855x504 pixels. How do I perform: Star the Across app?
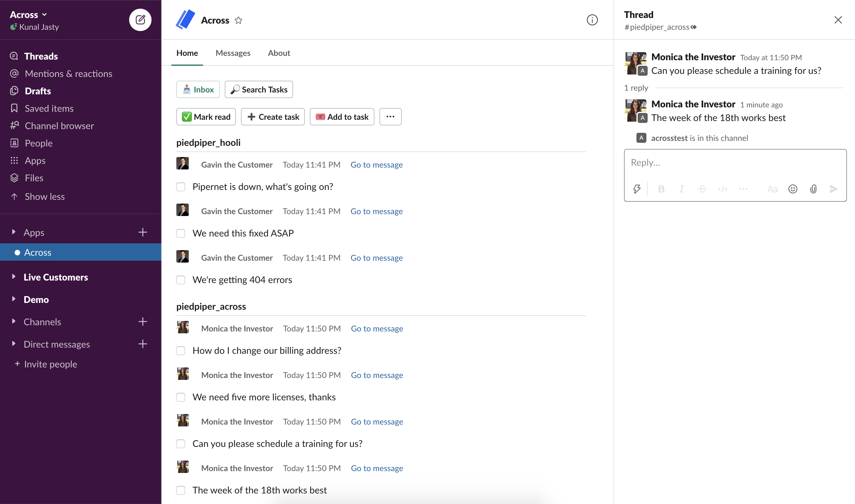point(238,20)
